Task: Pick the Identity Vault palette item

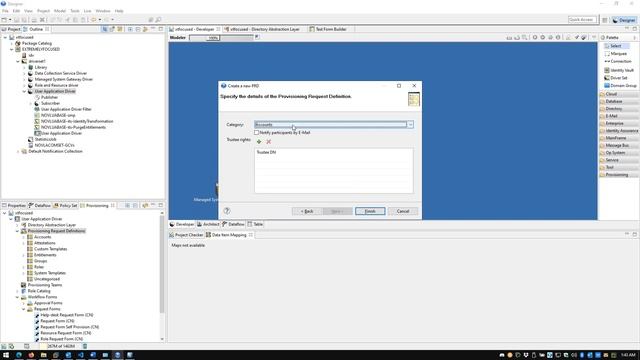Action: 622,70
